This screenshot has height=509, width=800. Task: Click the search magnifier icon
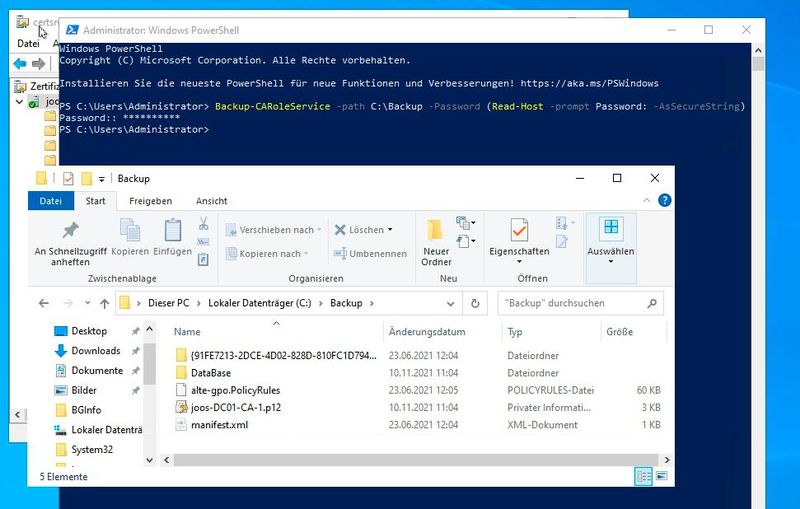652,303
